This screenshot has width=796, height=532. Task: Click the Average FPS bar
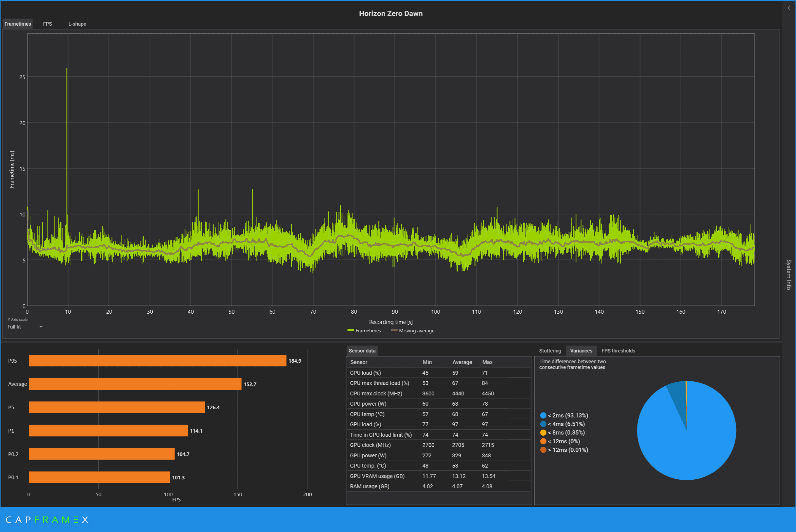[x=135, y=384]
